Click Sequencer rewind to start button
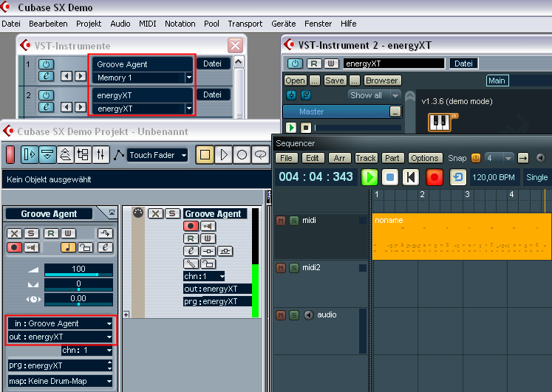The image size is (552, 392). [x=410, y=177]
